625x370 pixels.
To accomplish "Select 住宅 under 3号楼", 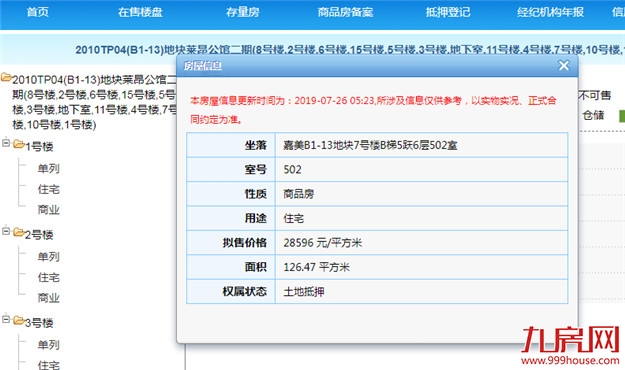I will [x=49, y=365].
